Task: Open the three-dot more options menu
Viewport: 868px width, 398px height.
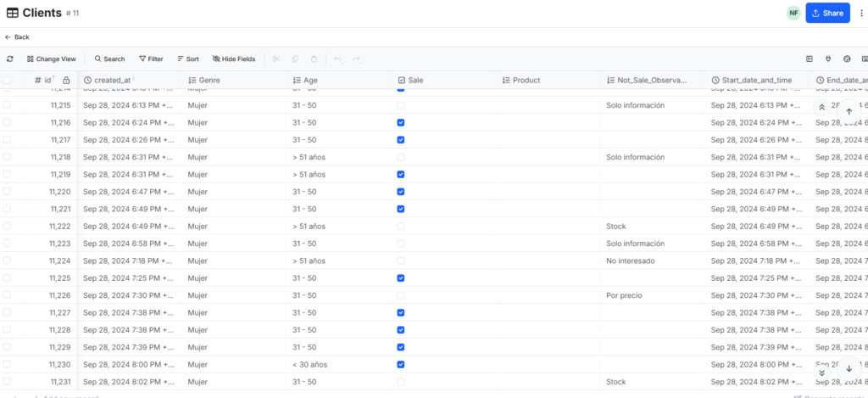Action: pos(861,13)
